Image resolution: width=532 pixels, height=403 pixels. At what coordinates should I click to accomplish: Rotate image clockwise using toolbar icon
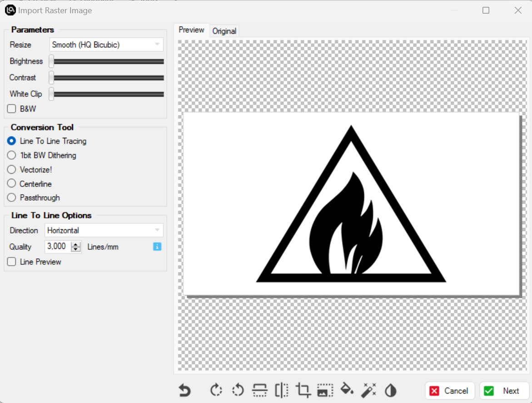[216, 390]
